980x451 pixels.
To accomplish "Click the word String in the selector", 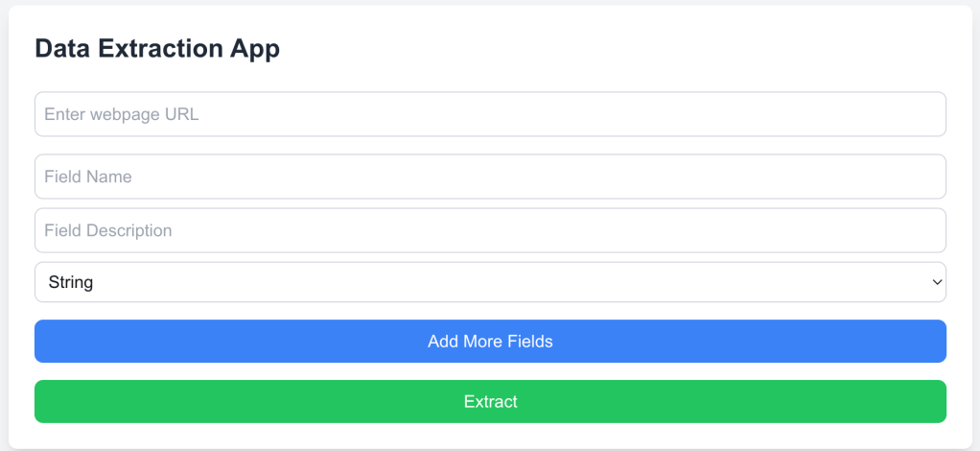I will point(71,282).
